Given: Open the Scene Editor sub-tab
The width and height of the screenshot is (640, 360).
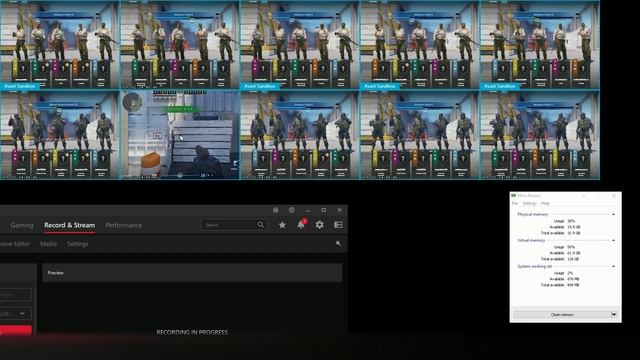Looking at the screenshot, I should 15,244.
